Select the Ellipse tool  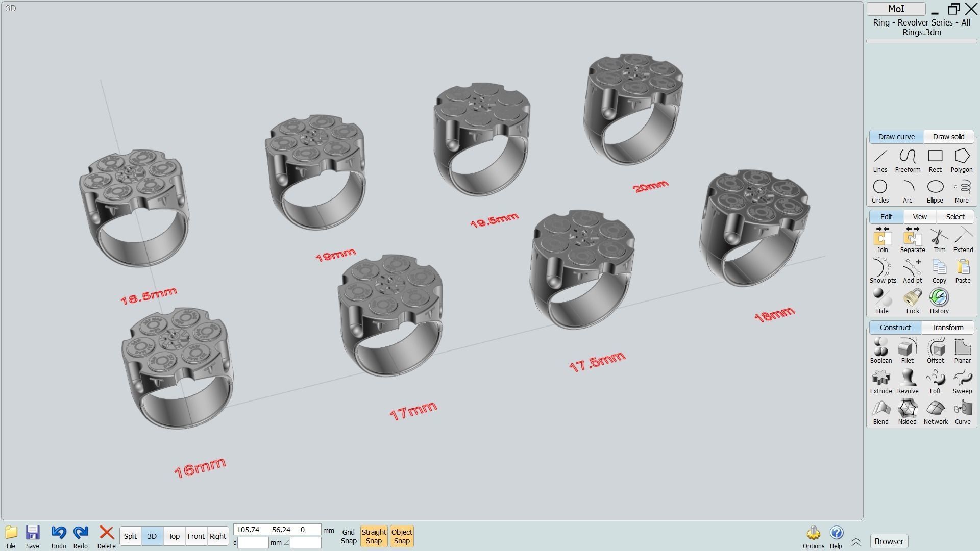click(935, 191)
